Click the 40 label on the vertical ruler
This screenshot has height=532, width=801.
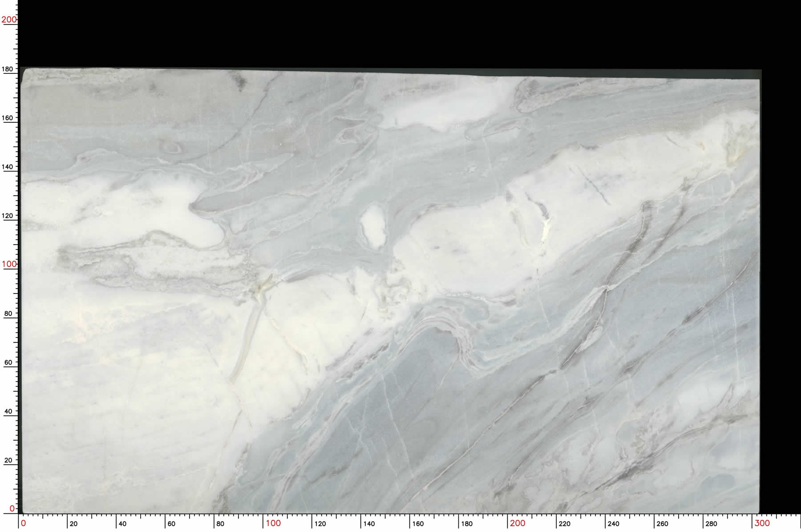[8, 411]
